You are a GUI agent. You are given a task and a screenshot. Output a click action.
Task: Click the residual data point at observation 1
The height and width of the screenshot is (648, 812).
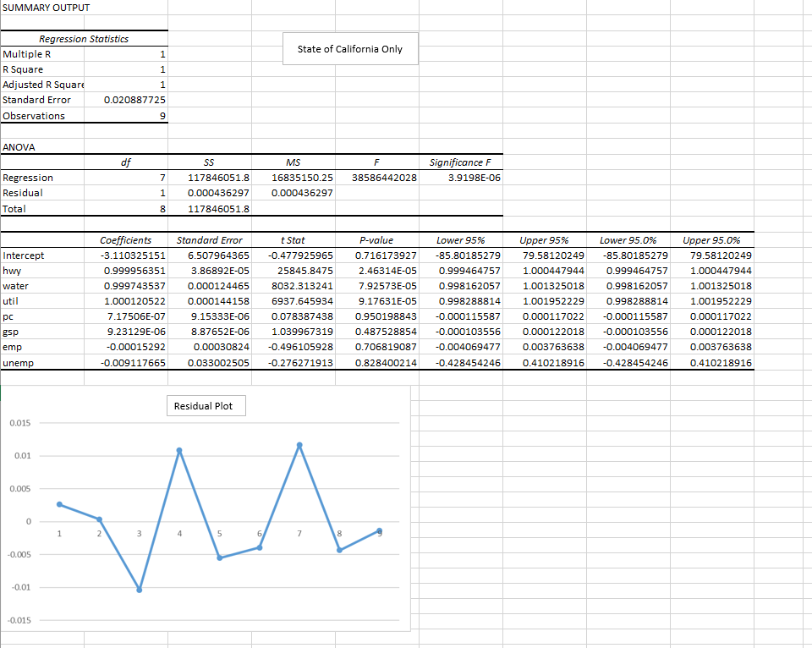click(x=59, y=504)
